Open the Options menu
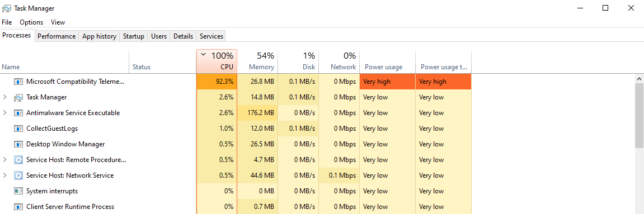Screen dimensions: 644x214 (31, 22)
